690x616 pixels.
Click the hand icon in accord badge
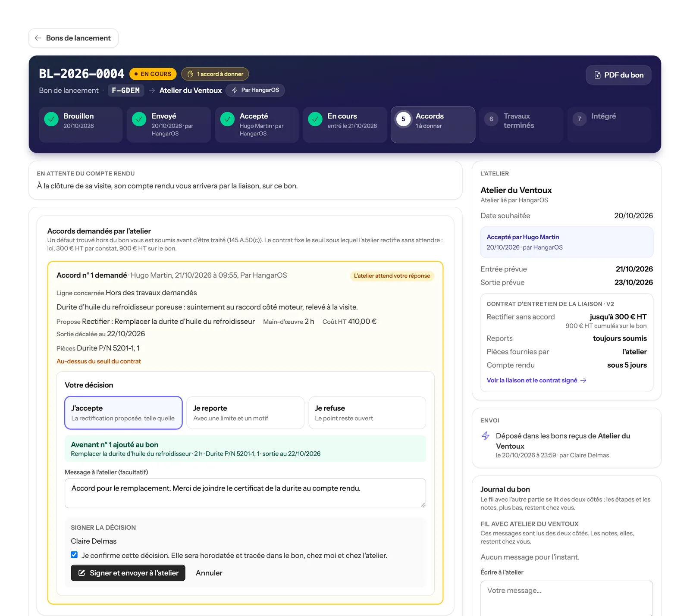tap(190, 74)
